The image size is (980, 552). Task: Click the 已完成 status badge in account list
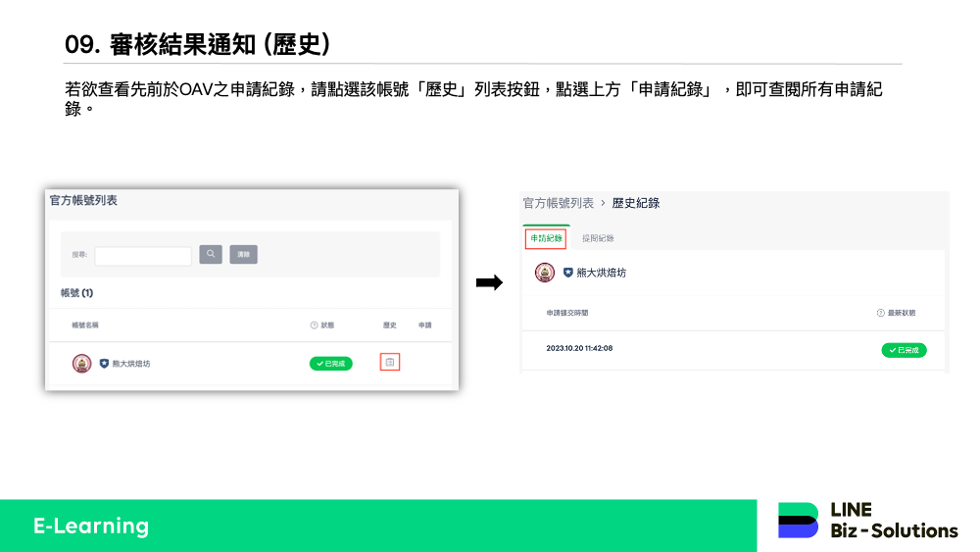pos(330,363)
